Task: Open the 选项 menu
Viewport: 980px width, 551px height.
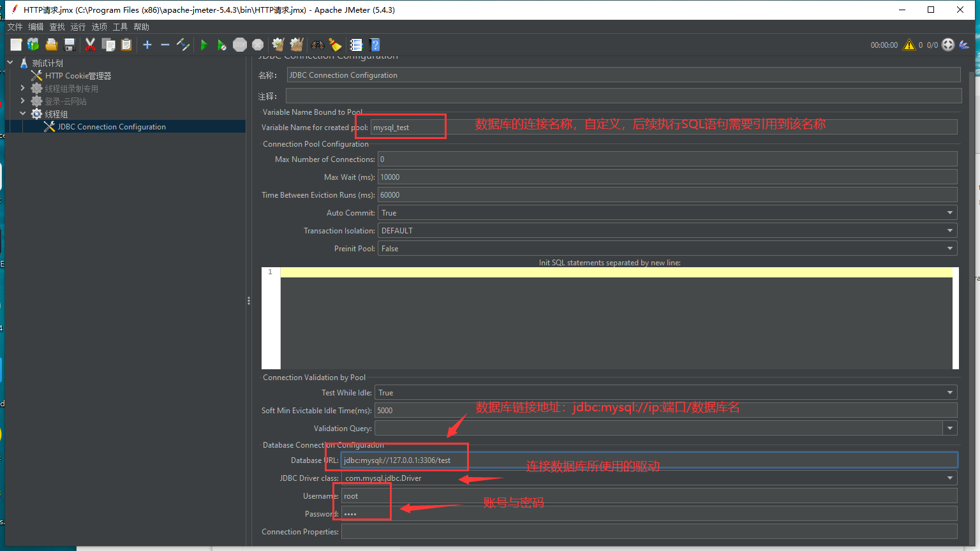Action: tap(99, 27)
